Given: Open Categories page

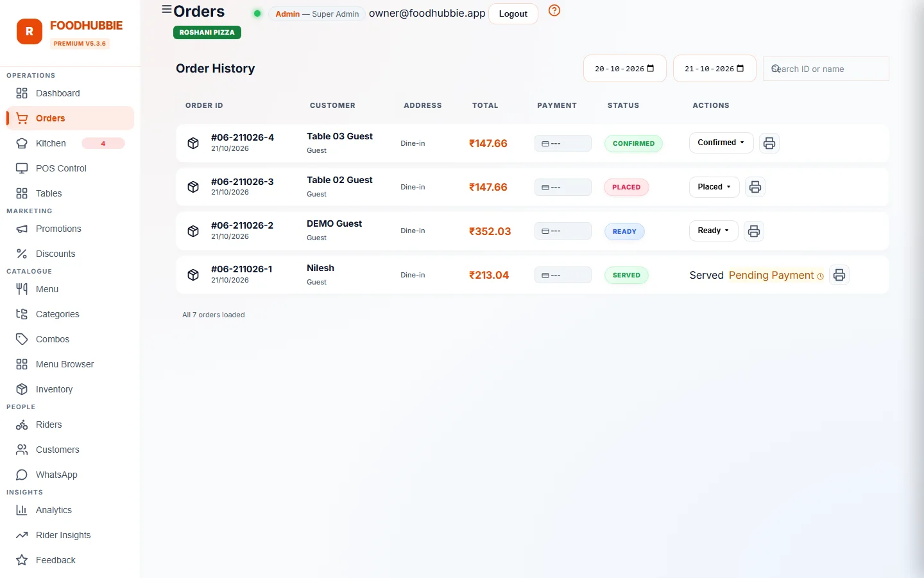Looking at the screenshot, I should click(x=70, y=314).
